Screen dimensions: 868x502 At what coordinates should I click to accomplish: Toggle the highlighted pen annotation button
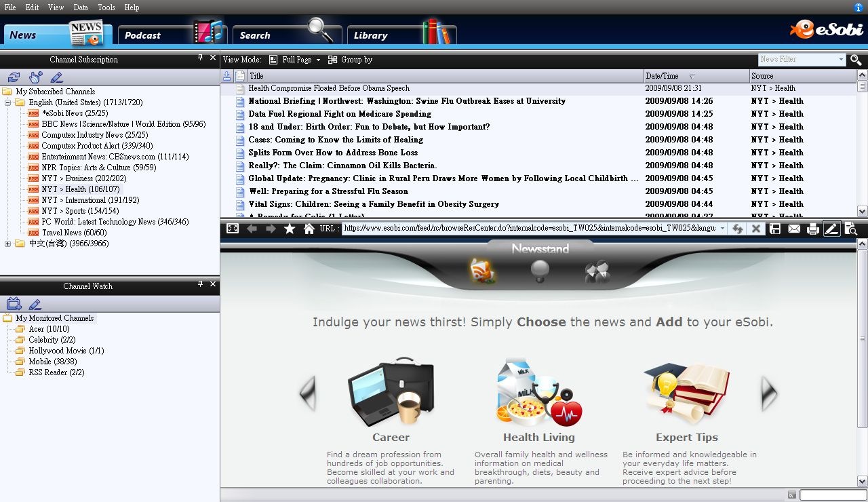click(x=831, y=229)
